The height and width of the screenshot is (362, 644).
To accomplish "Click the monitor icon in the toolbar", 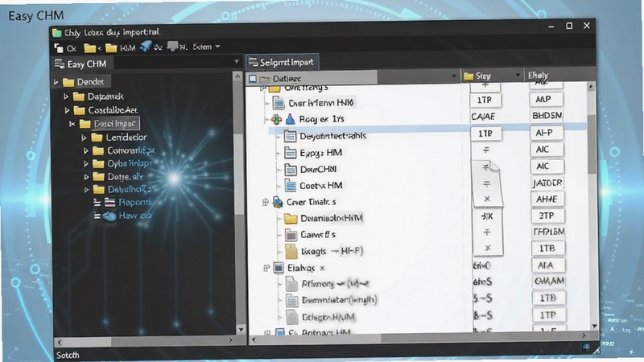I will pos(172,46).
